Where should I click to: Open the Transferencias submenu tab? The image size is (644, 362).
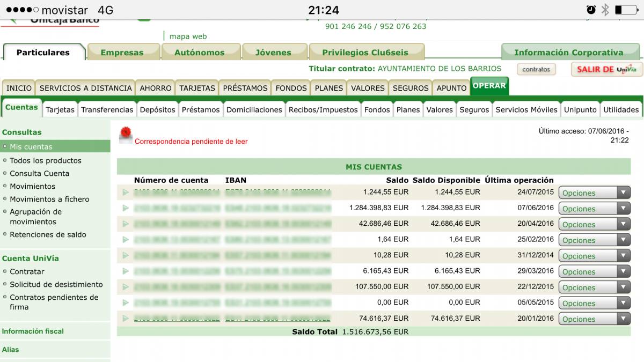tap(107, 109)
